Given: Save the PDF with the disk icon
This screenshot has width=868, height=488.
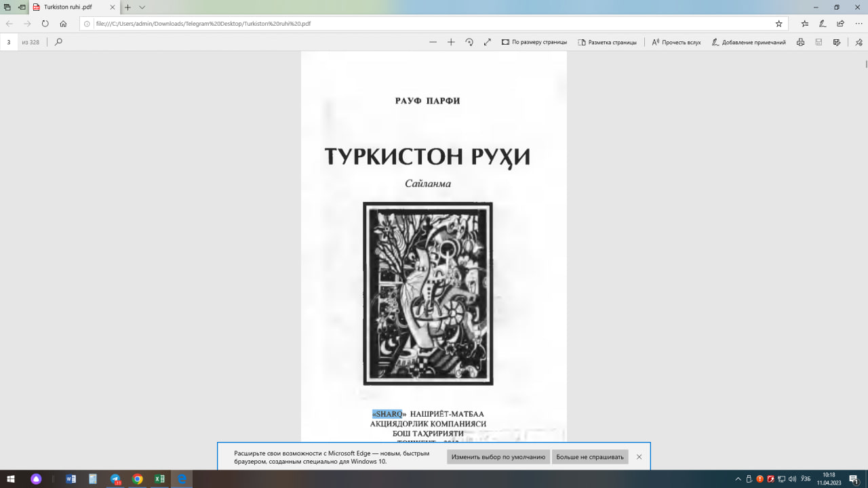Looking at the screenshot, I should pos(818,42).
